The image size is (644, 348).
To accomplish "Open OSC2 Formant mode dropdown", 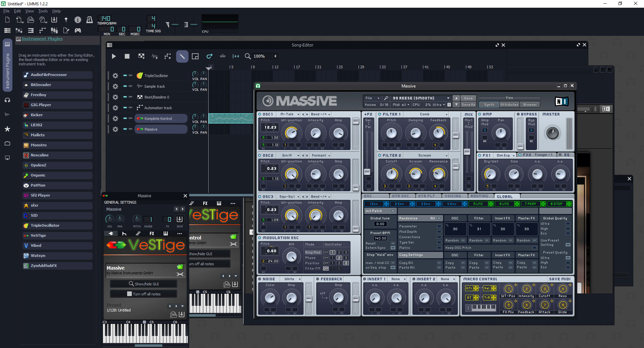I will tap(320, 155).
